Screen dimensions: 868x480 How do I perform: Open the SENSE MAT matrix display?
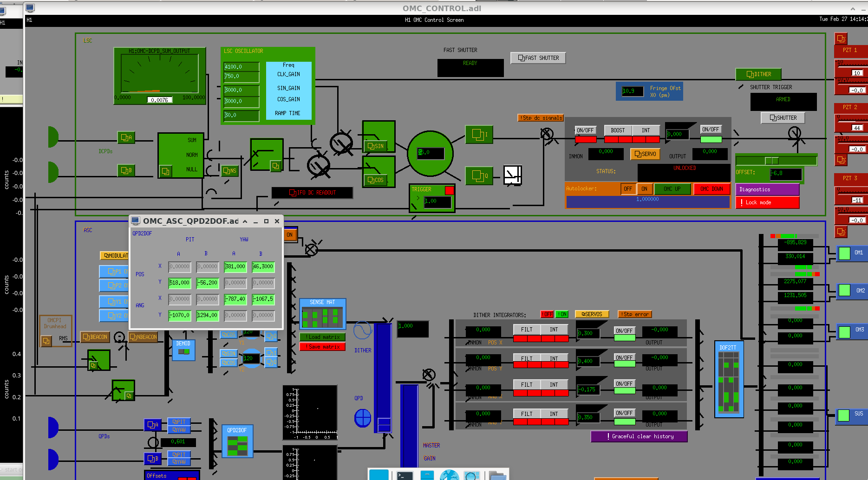pyautogui.click(x=322, y=313)
